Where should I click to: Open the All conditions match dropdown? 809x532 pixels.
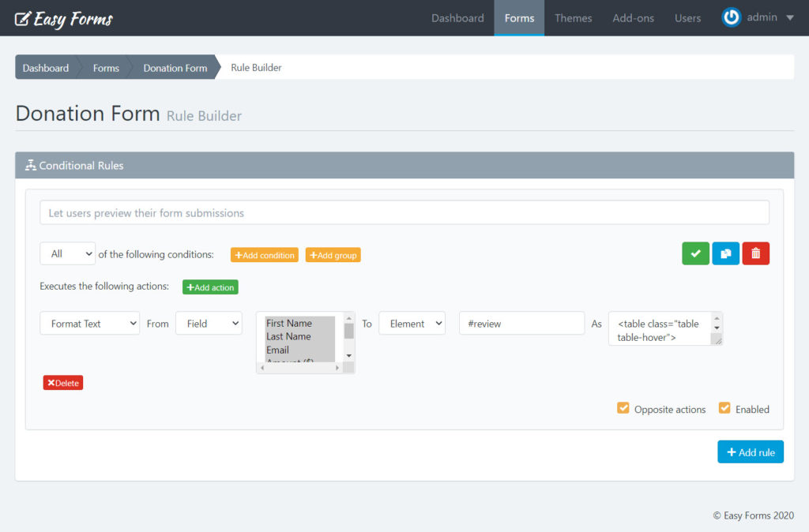click(67, 253)
